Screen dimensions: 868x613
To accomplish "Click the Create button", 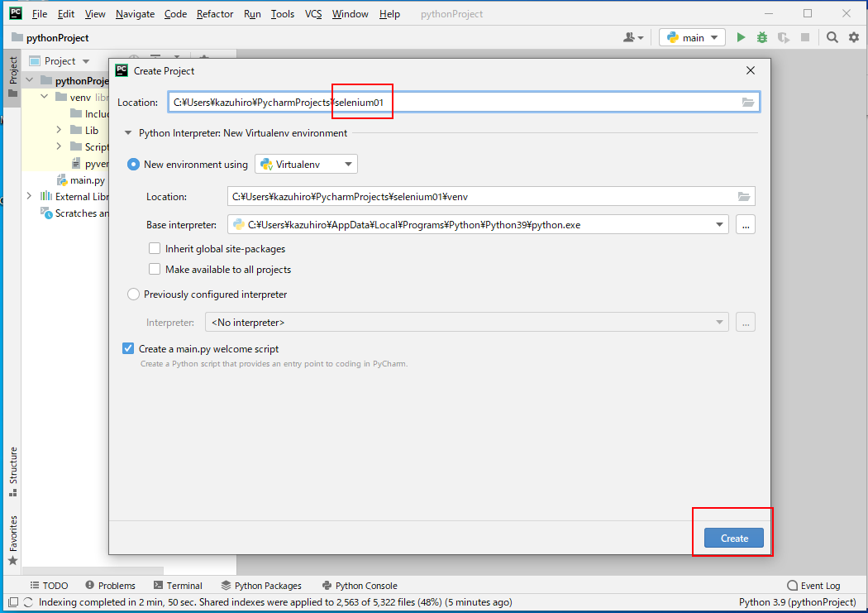I will pos(734,538).
